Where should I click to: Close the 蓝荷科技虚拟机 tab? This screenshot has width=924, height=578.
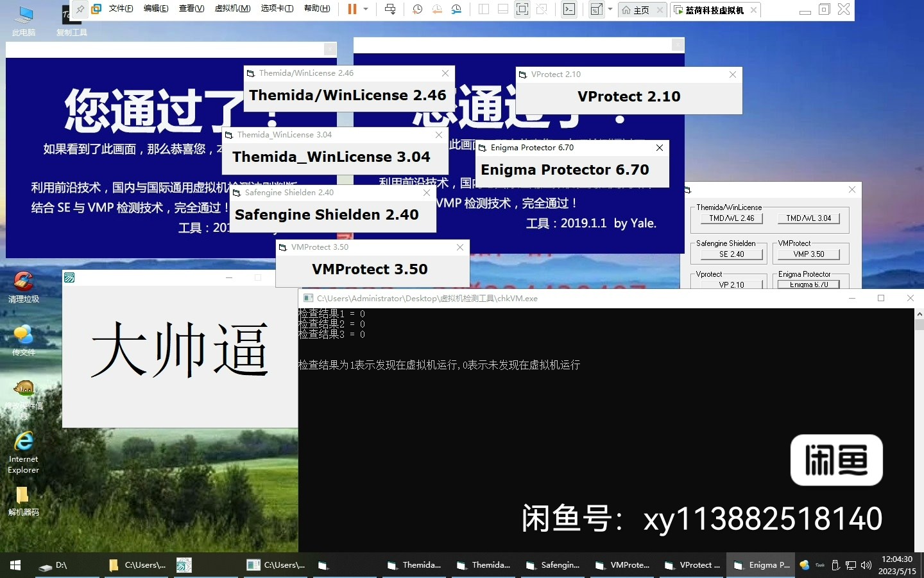(754, 10)
